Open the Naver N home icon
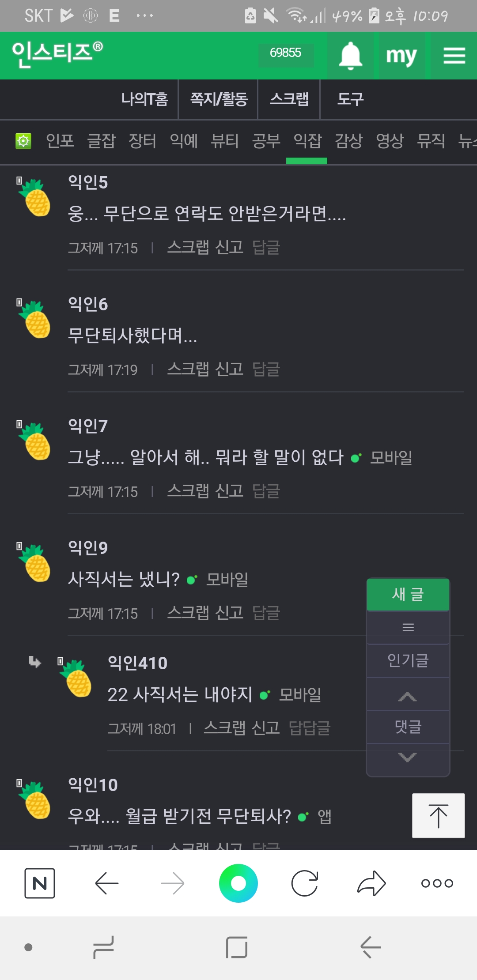Screen dimensions: 477x980 [x=40, y=883]
